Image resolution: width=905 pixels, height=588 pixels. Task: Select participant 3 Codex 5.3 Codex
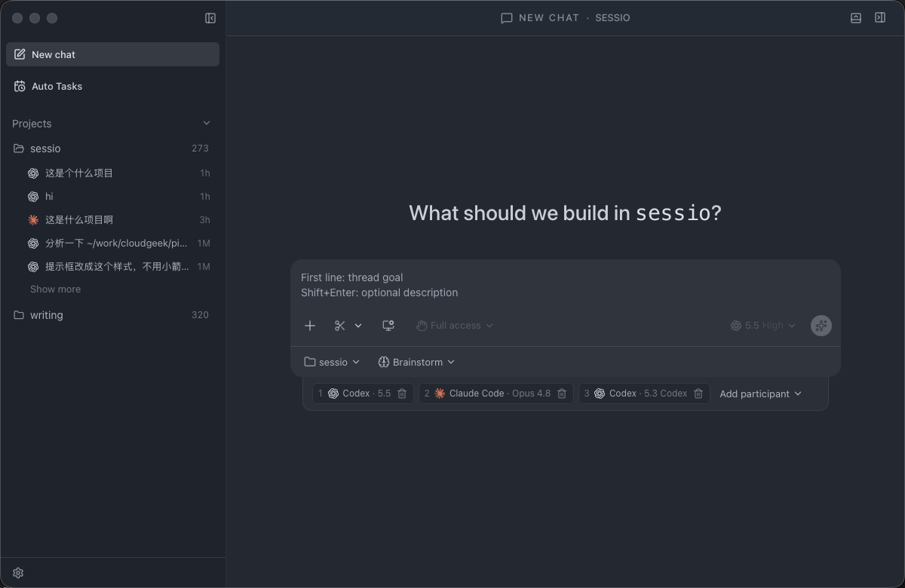644,394
